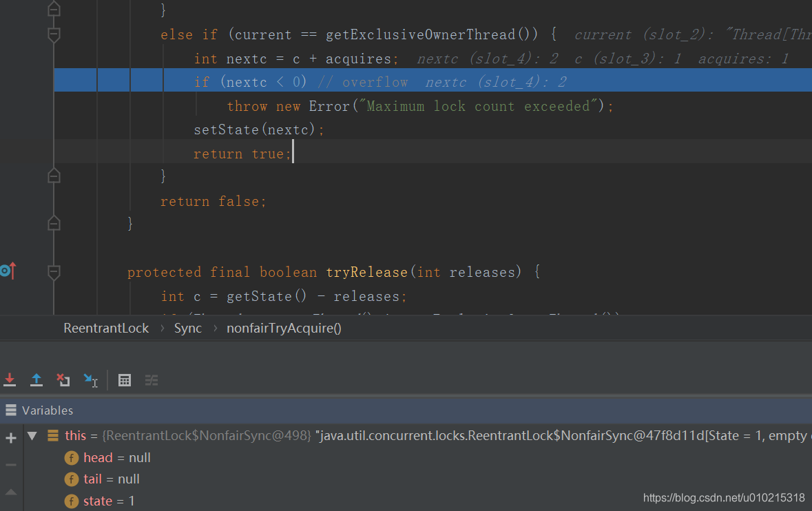Click the inline hint 'acquires: 1'
This screenshot has width=812, height=511.
(742, 59)
